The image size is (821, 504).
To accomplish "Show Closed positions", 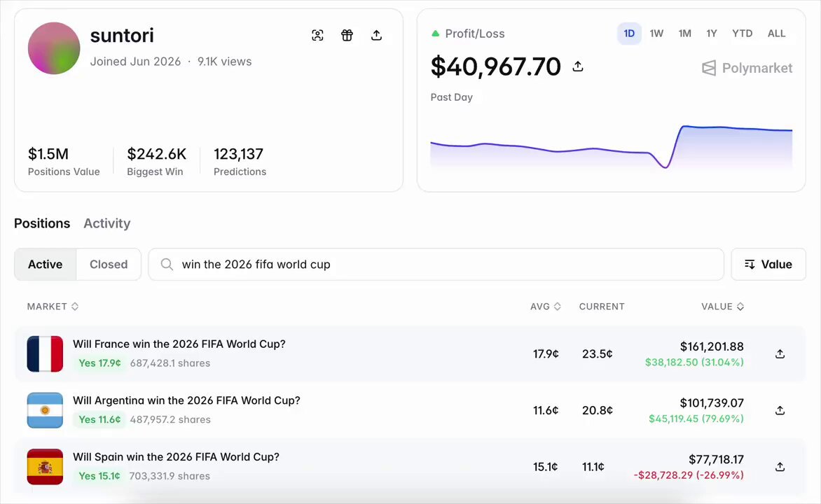I will point(109,265).
